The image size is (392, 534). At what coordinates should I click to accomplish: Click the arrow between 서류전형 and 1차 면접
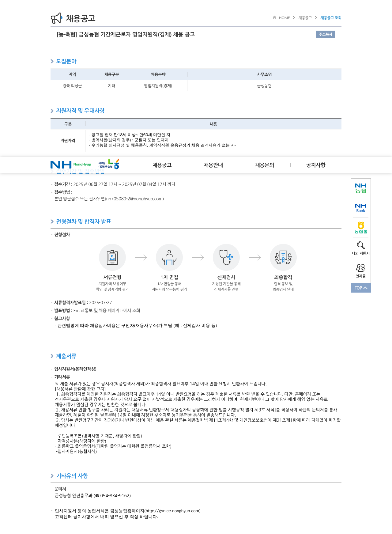coord(141,257)
